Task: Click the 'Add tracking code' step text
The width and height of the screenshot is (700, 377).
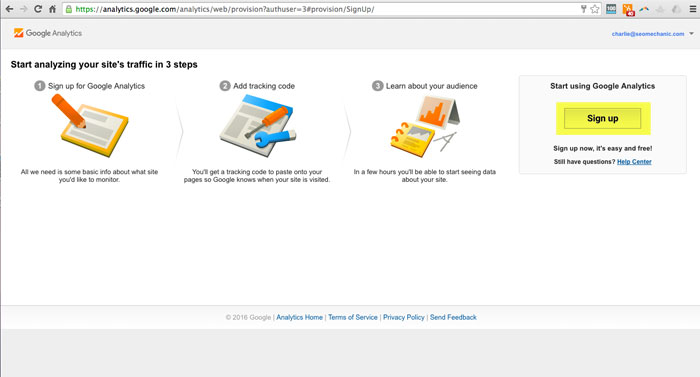Action: pyautogui.click(x=264, y=86)
